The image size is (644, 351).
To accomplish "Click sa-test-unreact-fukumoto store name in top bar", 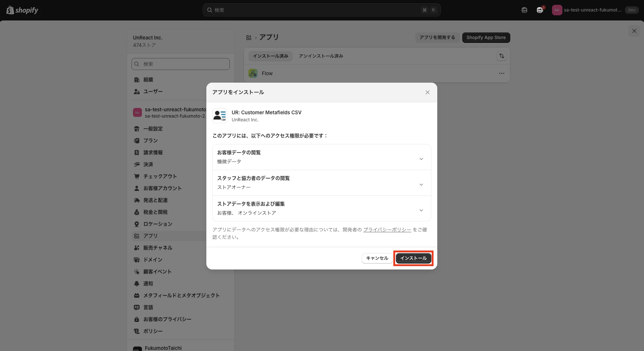I will (x=593, y=10).
